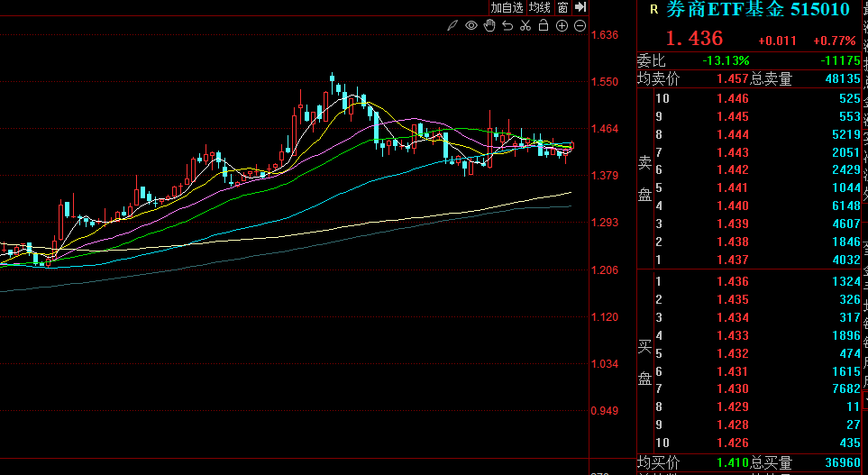Zoom out with the minus icon
868x475 pixels.
tap(580, 25)
